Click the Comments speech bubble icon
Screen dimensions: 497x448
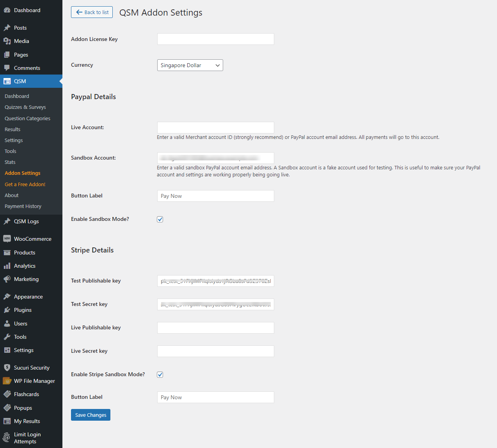(7, 68)
